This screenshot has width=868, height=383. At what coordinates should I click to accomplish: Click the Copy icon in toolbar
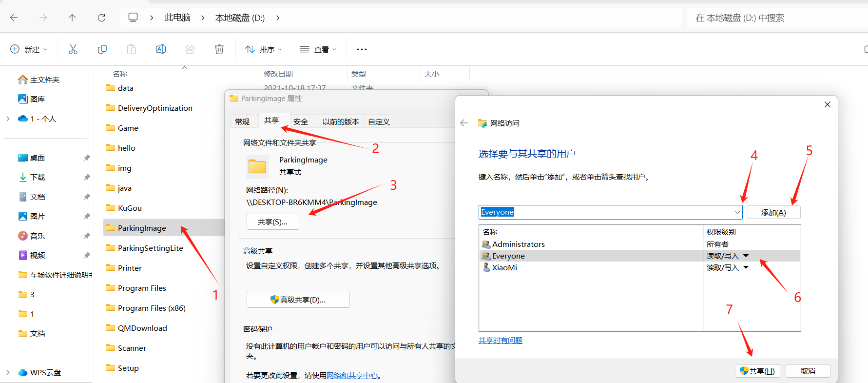102,49
